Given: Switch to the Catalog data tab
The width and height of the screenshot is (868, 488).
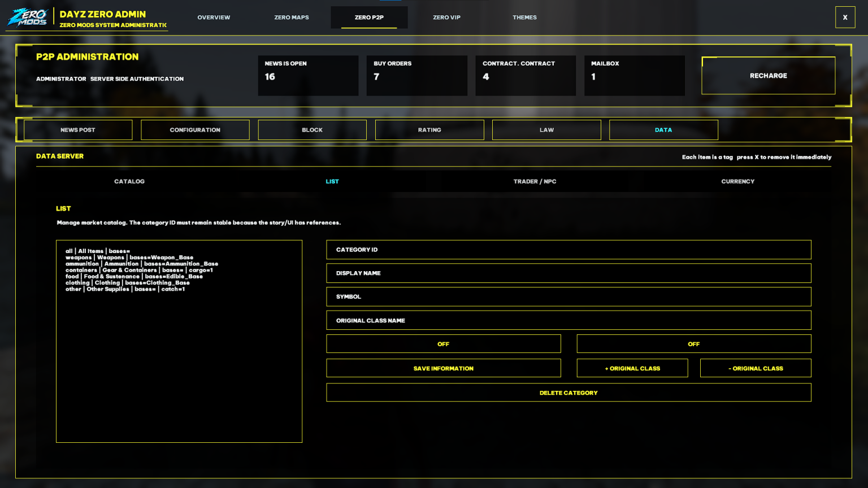Looking at the screenshot, I should pos(129,181).
